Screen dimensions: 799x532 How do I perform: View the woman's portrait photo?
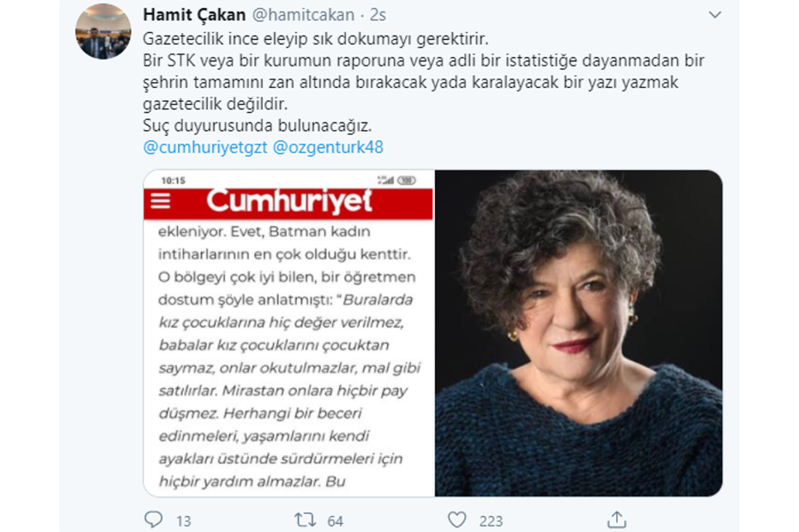[x=578, y=333]
